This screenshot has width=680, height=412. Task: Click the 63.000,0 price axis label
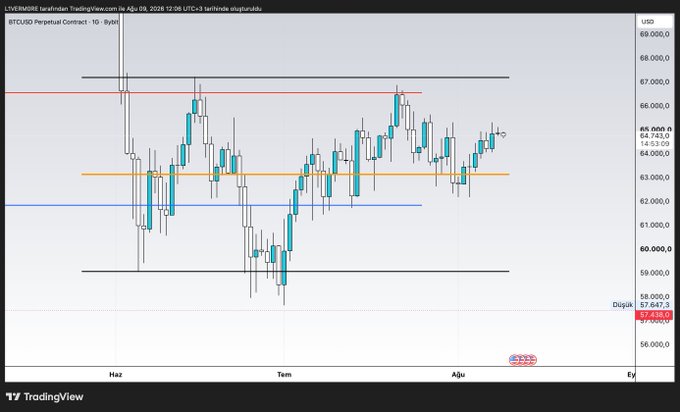click(654, 177)
